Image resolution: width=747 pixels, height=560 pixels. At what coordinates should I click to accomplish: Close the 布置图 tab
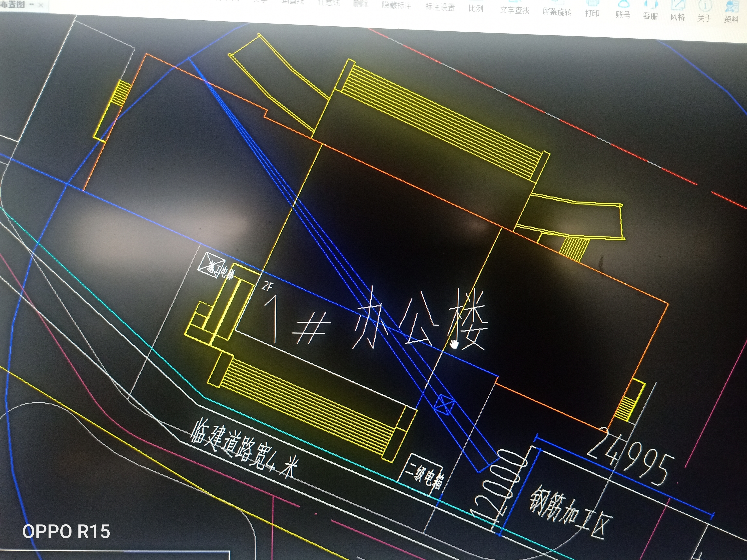[41, 5]
